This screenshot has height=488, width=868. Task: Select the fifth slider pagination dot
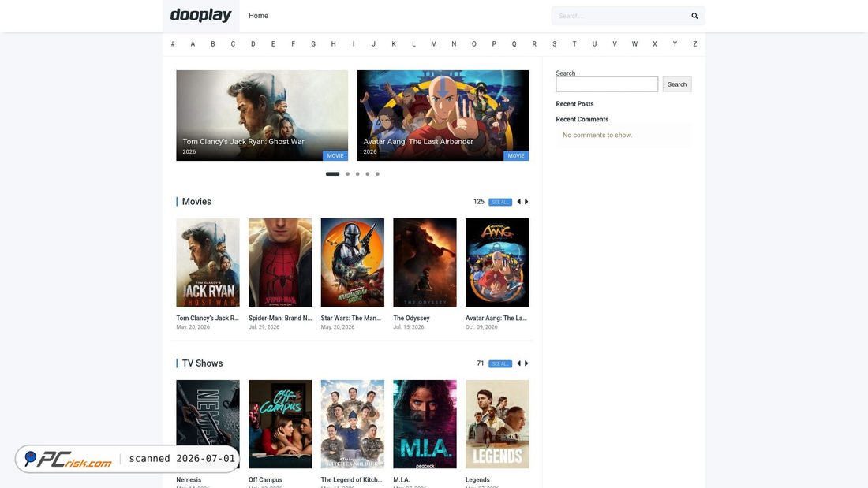[x=377, y=173]
